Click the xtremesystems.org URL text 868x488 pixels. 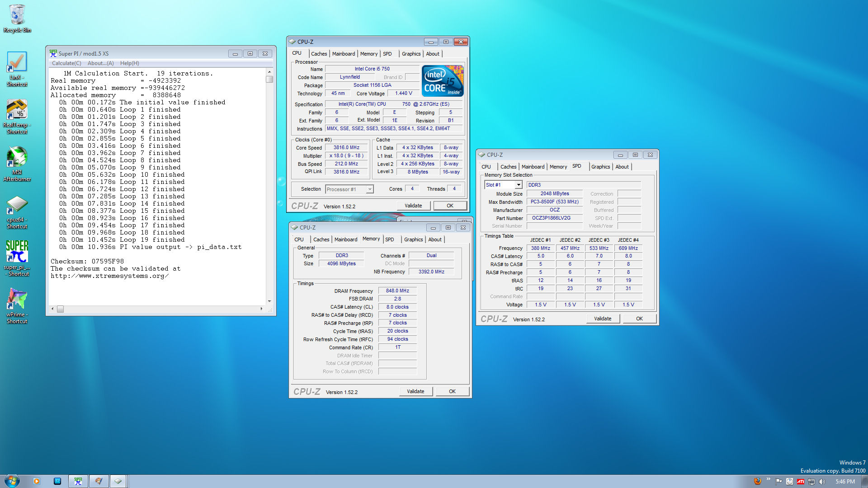(109, 276)
